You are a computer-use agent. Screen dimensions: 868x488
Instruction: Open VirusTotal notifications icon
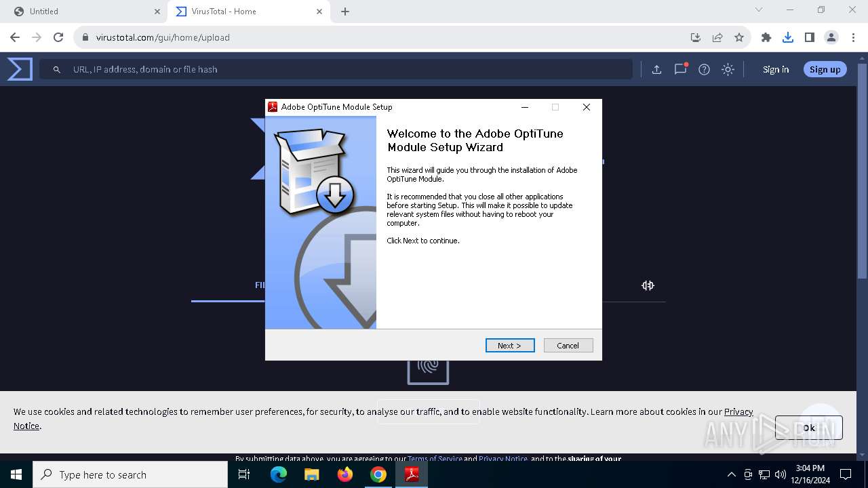click(680, 69)
